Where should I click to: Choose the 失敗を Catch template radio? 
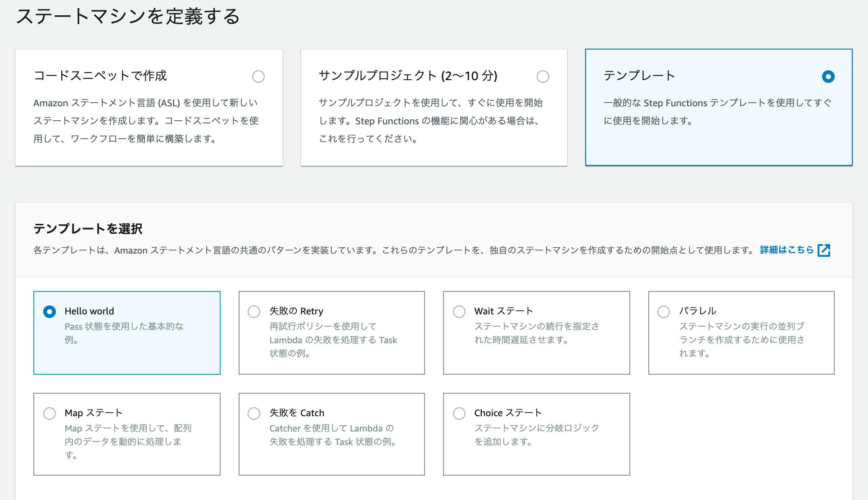coord(254,414)
